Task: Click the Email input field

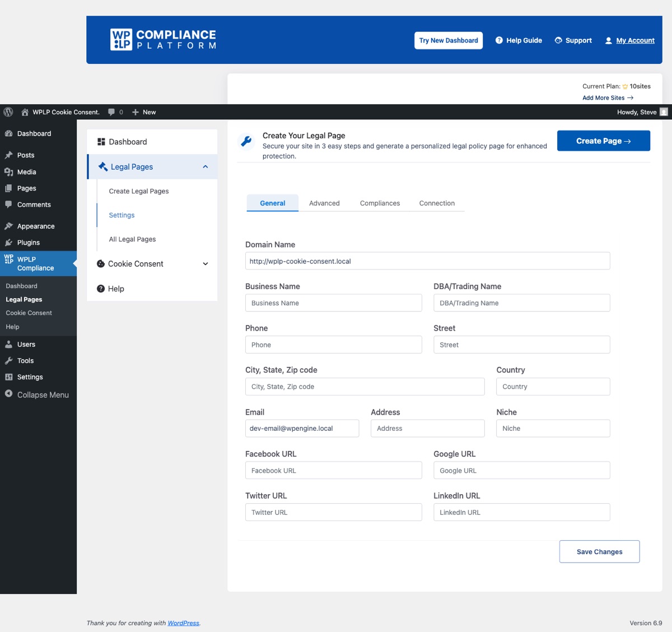Action: [302, 429]
